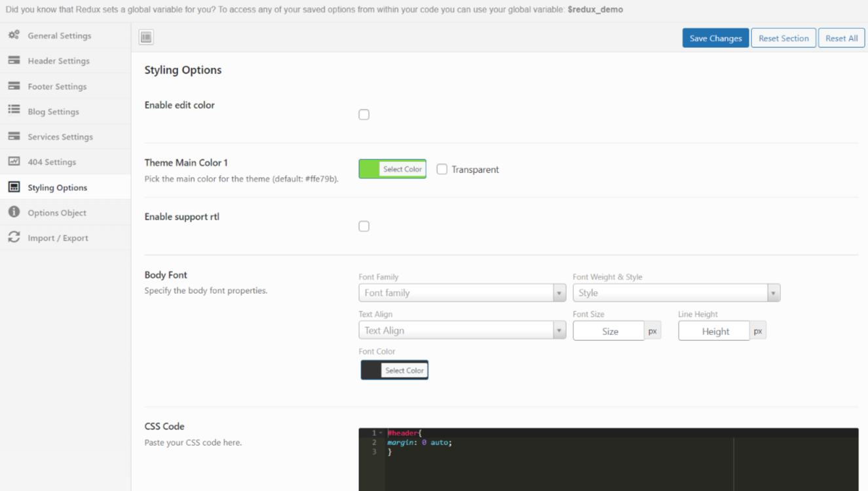Open Import / Export section
Viewport: 868px width, 491px height.
point(66,238)
